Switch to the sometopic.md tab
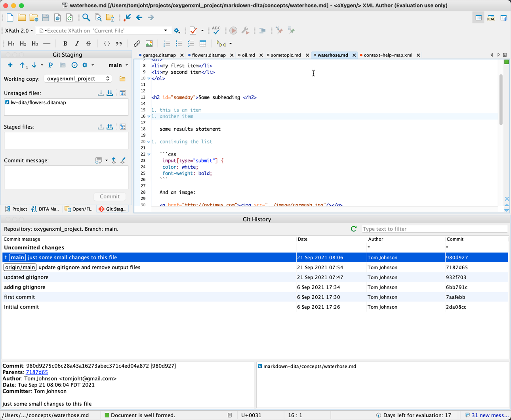 coord(286,55)
